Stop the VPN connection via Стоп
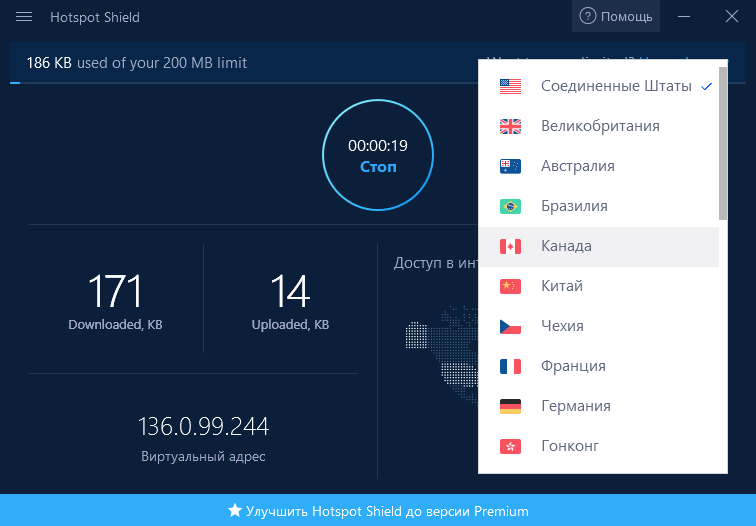The width and height of the screenshot is (756, 526). (x=378, y=167)
